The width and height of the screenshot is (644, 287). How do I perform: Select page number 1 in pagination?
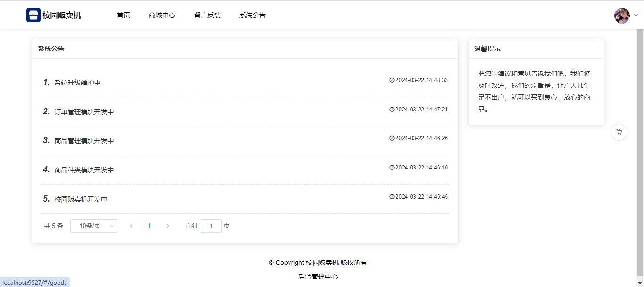149,226
